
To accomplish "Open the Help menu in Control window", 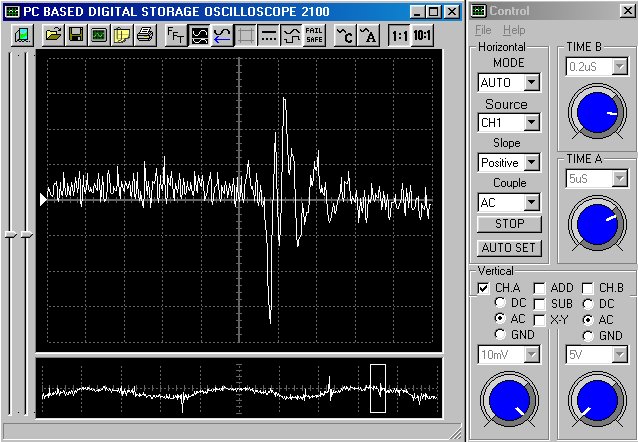I will click(x=514, y=31).
